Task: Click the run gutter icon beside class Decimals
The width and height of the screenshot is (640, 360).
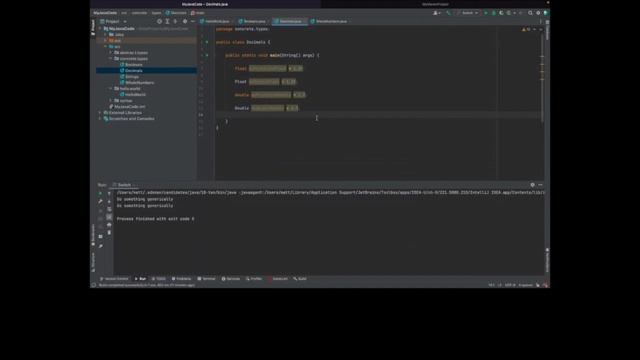Action: pyautogui.click(x=207, y=42)
